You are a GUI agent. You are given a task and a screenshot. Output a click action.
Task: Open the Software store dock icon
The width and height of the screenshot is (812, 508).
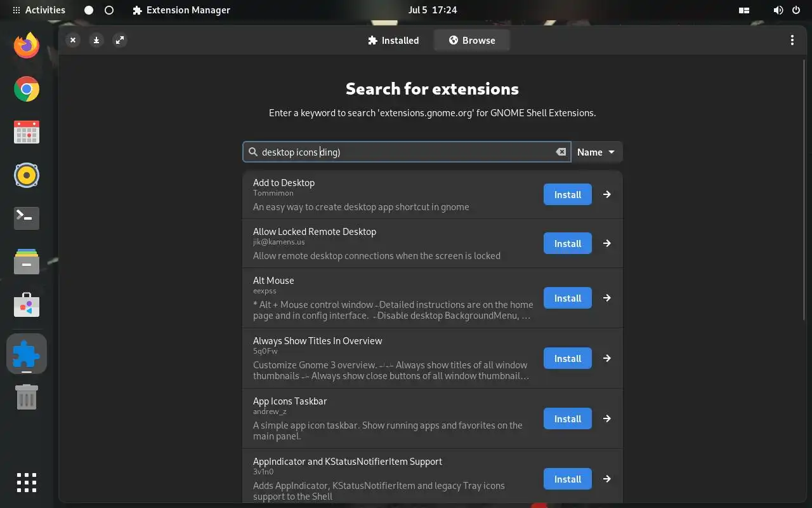(27, 305)
